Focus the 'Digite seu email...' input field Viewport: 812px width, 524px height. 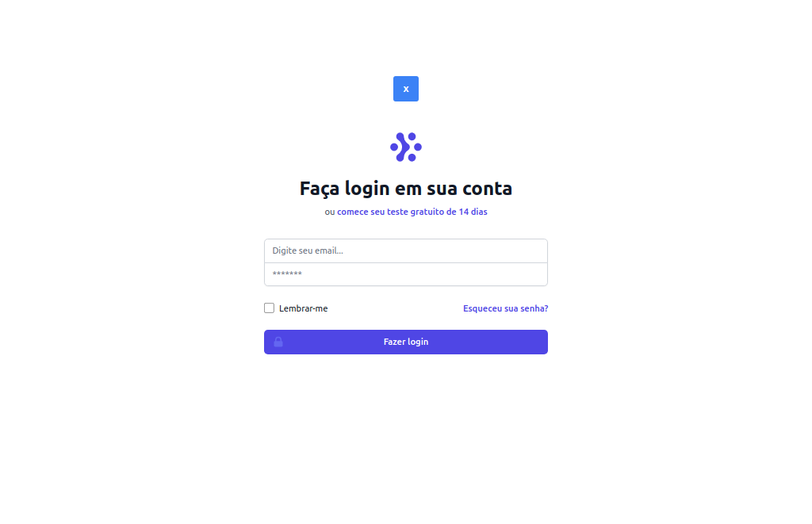pyautogui.click(x=405, y=251)
